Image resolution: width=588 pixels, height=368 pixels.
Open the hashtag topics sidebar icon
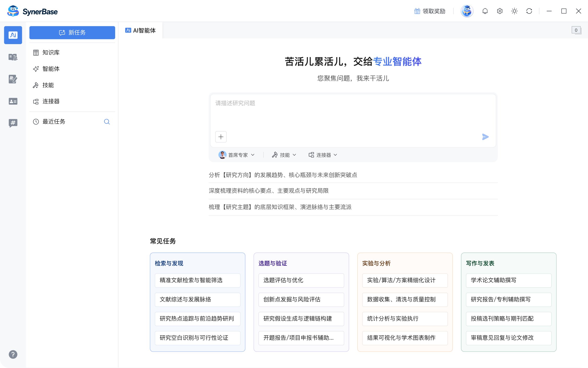pos(13,123)
